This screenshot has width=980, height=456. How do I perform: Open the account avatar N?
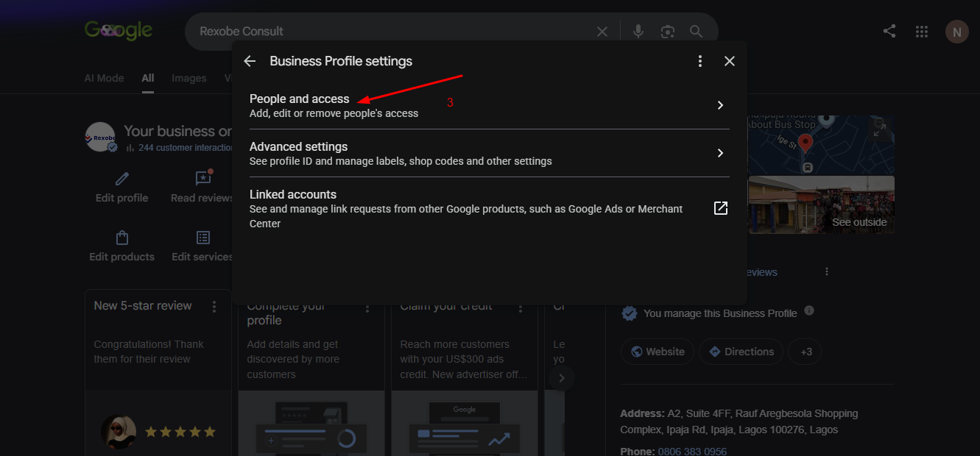point(957,32)
